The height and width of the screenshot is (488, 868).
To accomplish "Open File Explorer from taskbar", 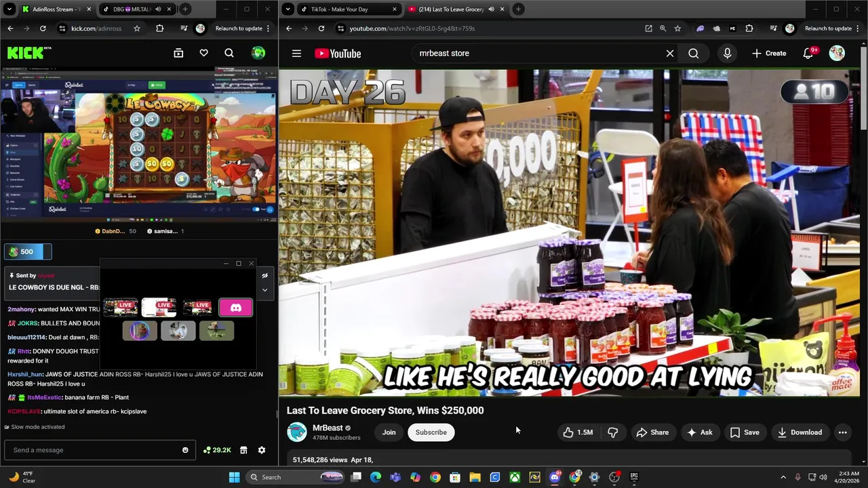I will [475, 477].
